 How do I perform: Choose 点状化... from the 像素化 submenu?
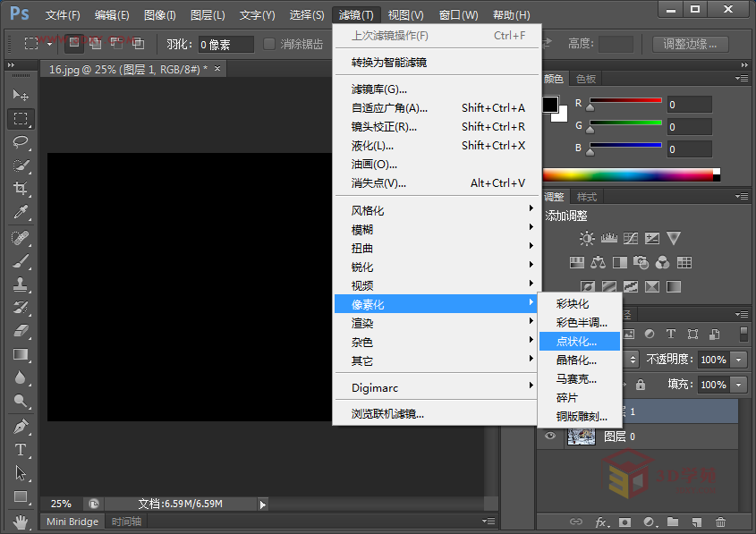(x=577, y=342)
